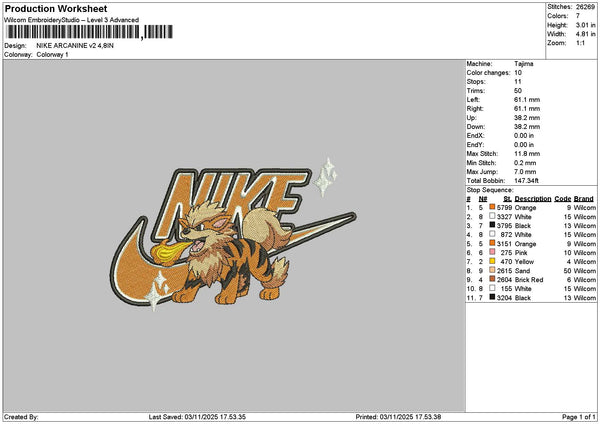The height and width of the screenshot is (424, 600).
Task: Click the 'Pink' description text
Action: point(521,253)
